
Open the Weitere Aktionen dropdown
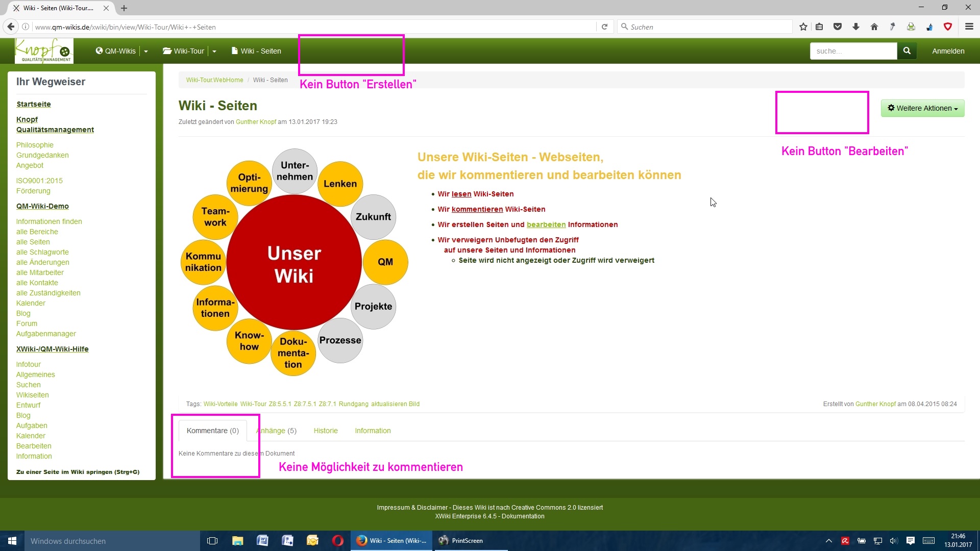point(922,108)
